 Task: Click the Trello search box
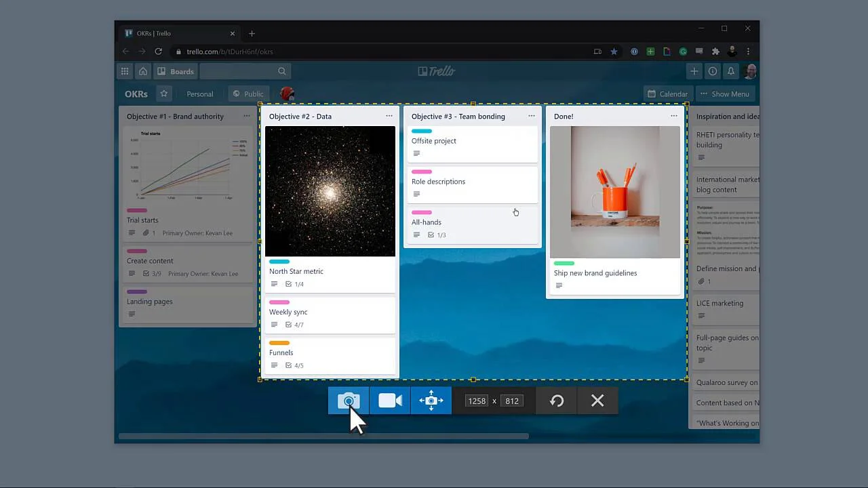point(245,71)
